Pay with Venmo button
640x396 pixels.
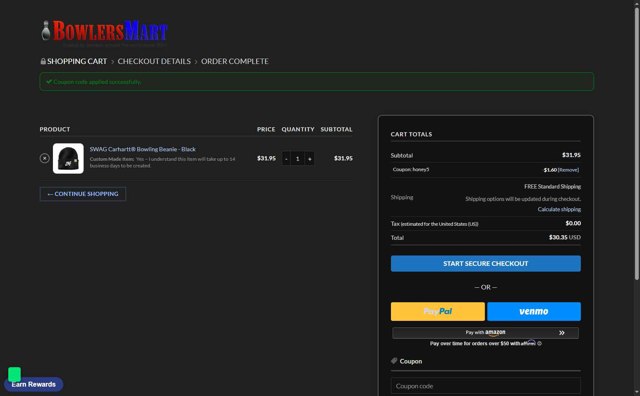pos(534,311)
